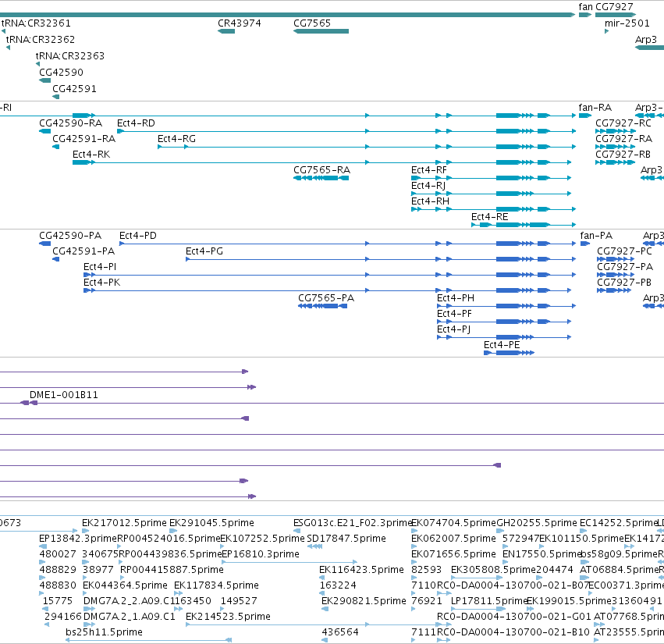Select the fan-RA transcript label
This screenshot has width=664, height=644.
tap(595, 108)
